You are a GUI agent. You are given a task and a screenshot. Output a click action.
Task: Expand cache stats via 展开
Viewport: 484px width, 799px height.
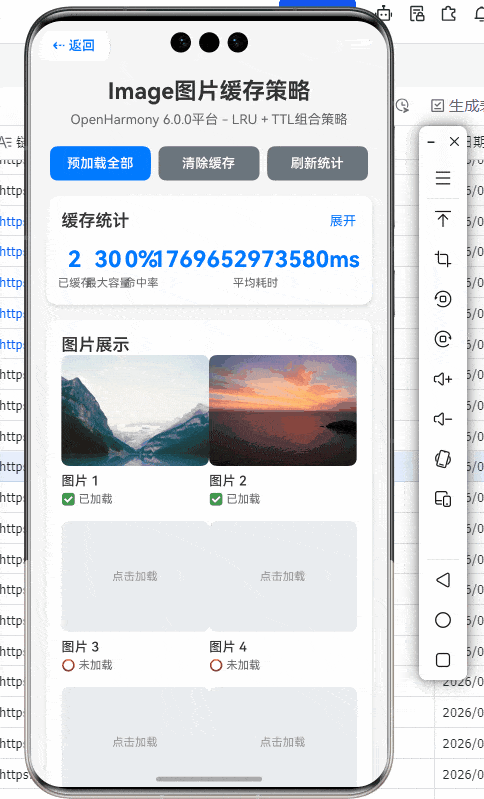click(342, 221)
